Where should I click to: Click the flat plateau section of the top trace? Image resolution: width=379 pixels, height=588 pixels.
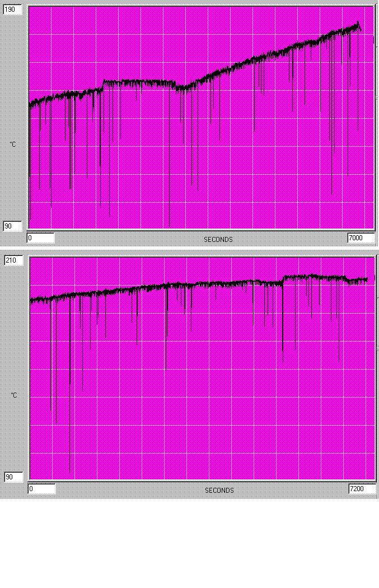tap(140, 83)
